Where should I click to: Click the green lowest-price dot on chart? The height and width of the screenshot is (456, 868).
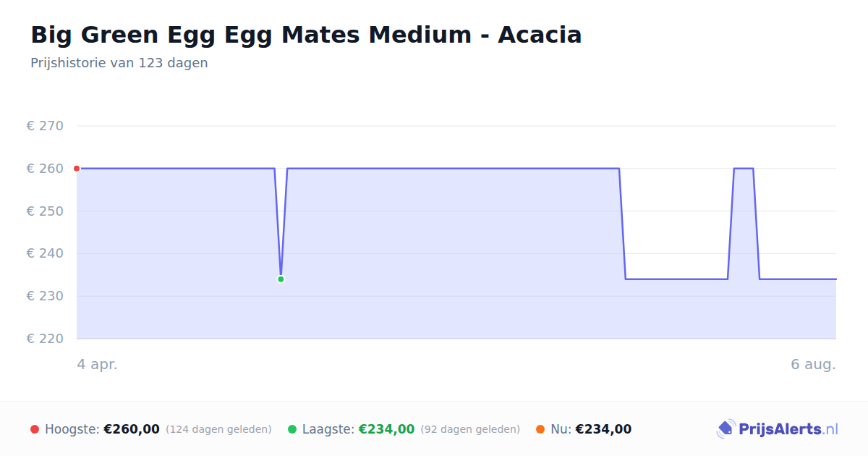pos(281,279)
